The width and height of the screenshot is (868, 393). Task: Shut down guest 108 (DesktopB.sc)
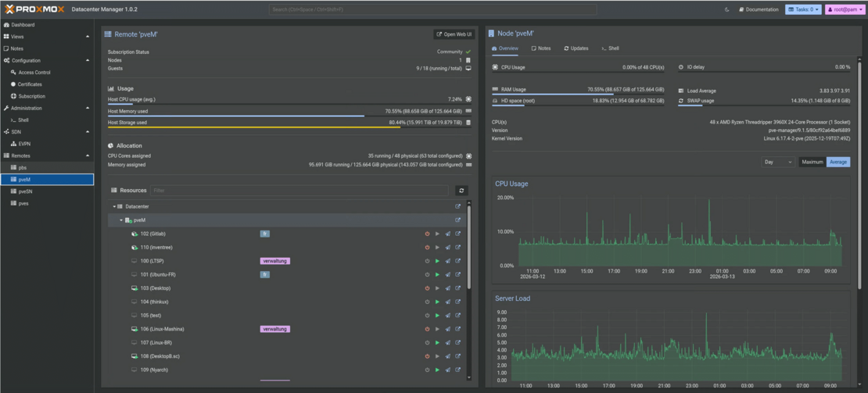(428, 356)
